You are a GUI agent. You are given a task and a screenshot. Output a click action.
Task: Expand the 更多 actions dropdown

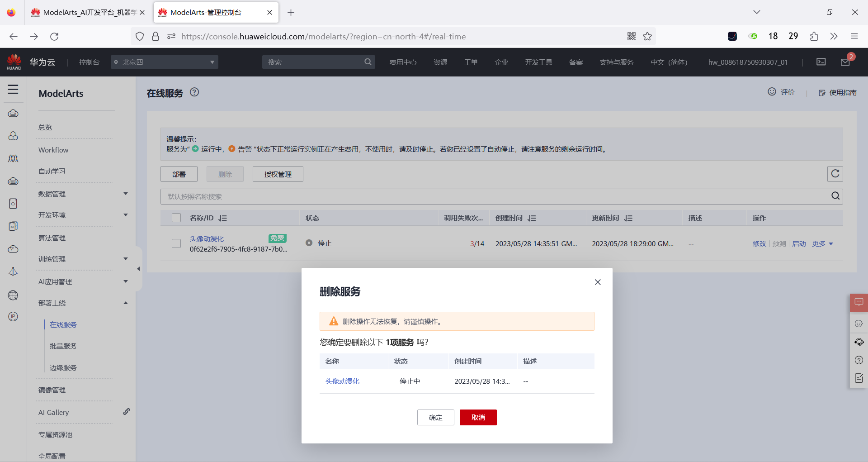[x=822, y=243]
